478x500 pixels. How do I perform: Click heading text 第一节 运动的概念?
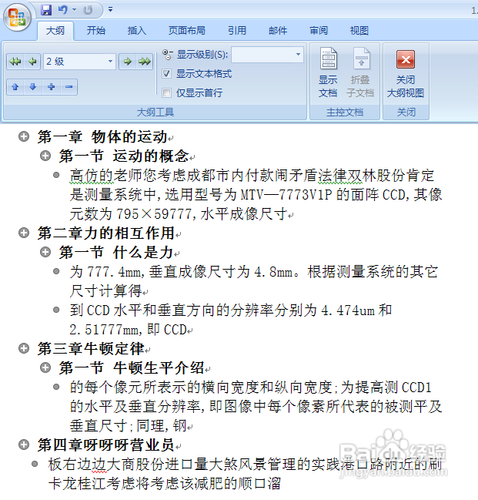[x=124, y=156]
